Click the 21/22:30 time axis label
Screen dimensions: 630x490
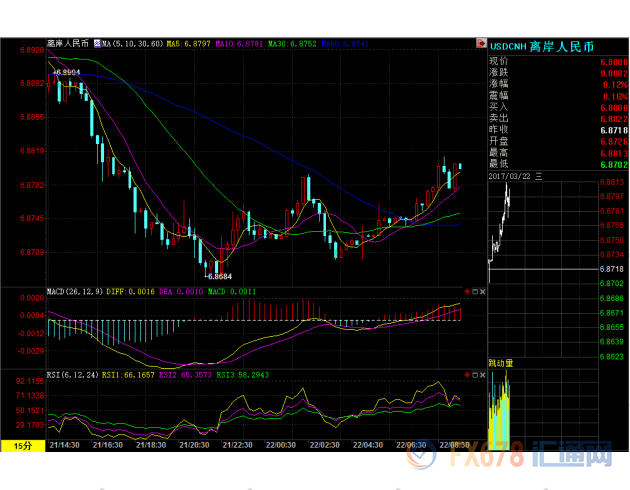237,445
